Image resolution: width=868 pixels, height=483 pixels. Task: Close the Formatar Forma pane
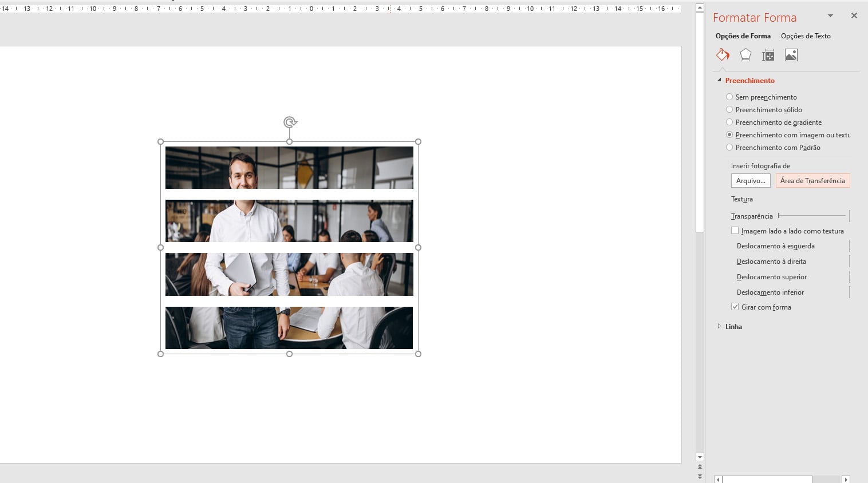point(854,16)
